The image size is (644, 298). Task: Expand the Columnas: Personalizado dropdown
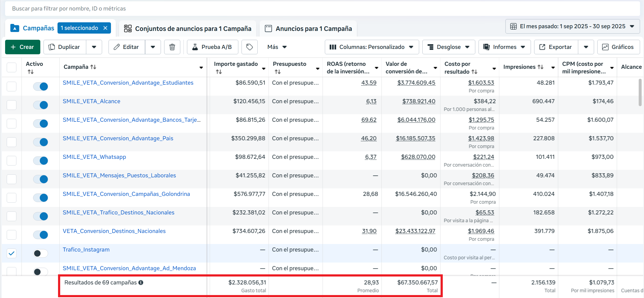[x=372, y=47]
